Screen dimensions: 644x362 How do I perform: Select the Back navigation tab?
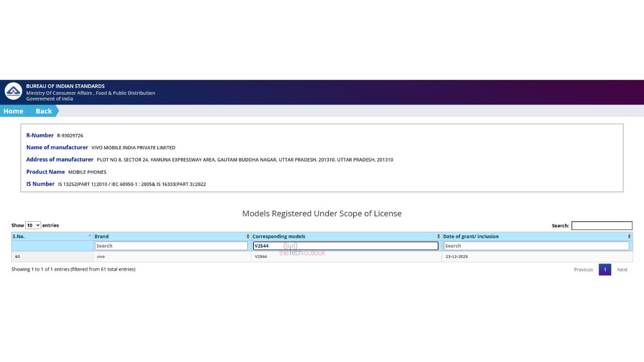tap(43, 111)
